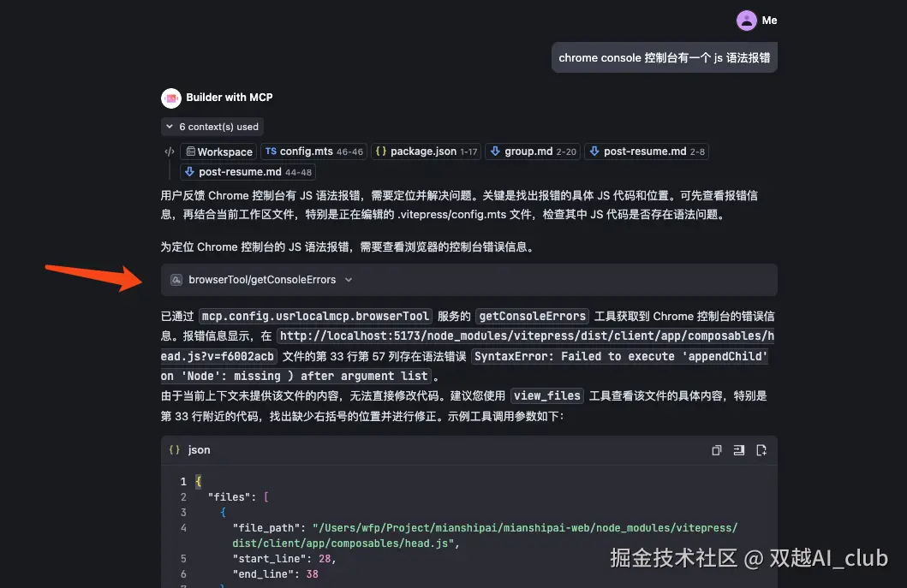This screenshot has width=907, height=588.
Task: Add json code block to new file
Action: pyautogui.click(x=761, y=450)
